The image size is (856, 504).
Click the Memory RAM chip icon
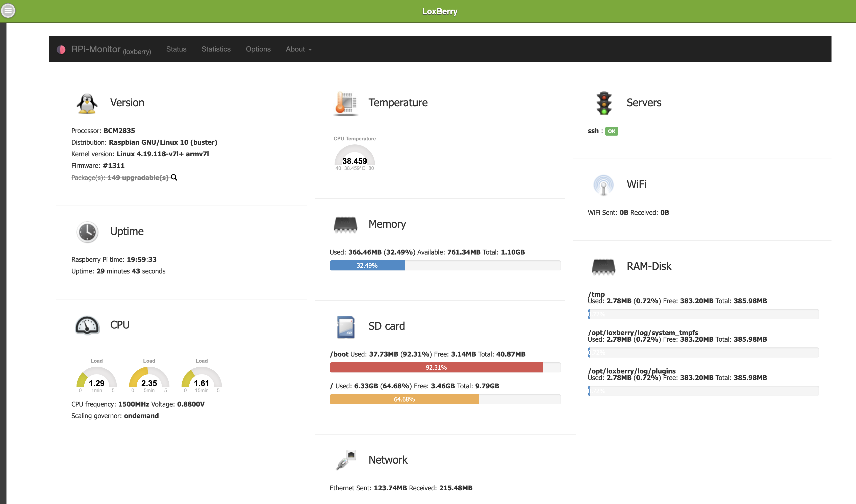pos(345,225)
